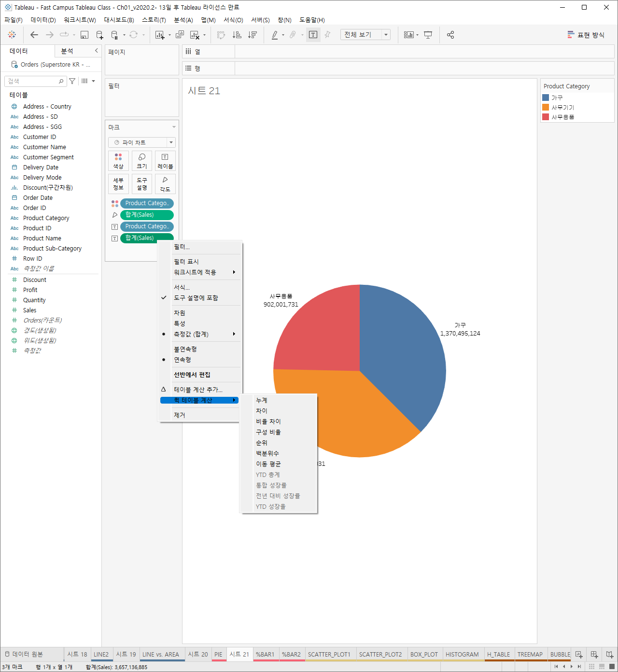
Task: Click the New data source icon
Action: 99,35
